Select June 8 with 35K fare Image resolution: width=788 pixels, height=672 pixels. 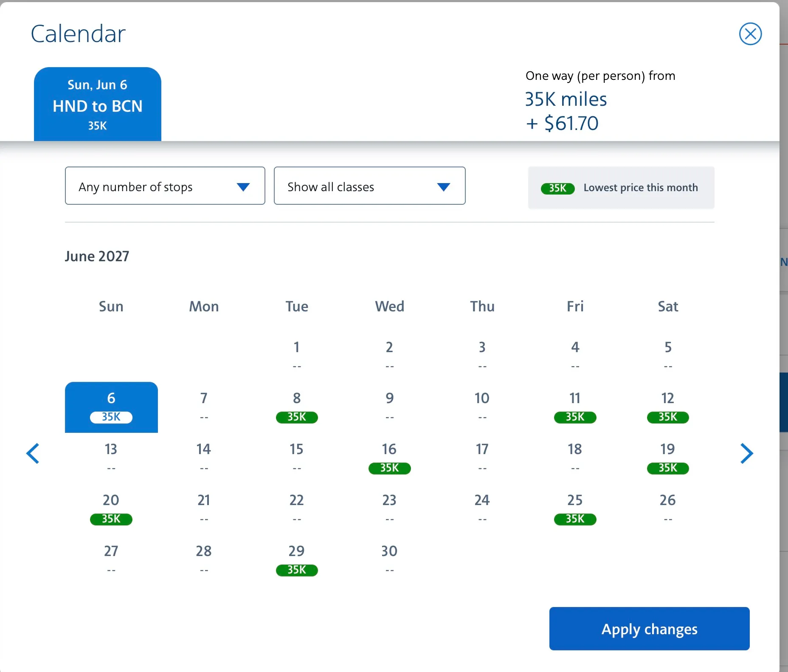point(297,407)
